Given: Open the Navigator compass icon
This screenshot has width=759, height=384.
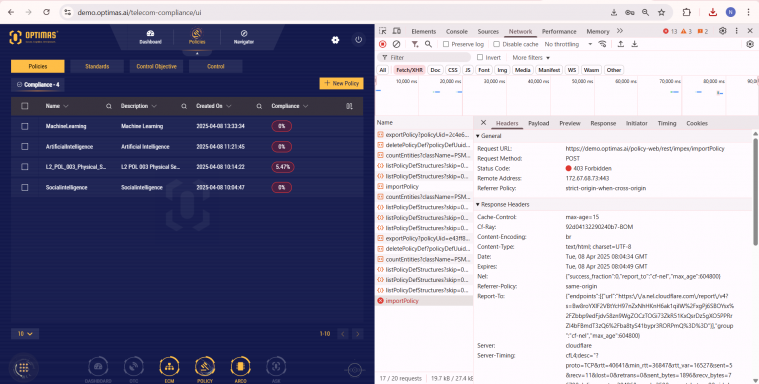Looking at the screenshot, I should pyautogui.click(x=244, y=33).
